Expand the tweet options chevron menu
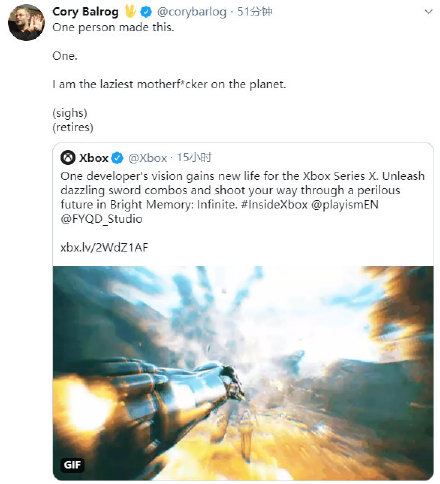 pyautogui.click(x=428, y=12)
